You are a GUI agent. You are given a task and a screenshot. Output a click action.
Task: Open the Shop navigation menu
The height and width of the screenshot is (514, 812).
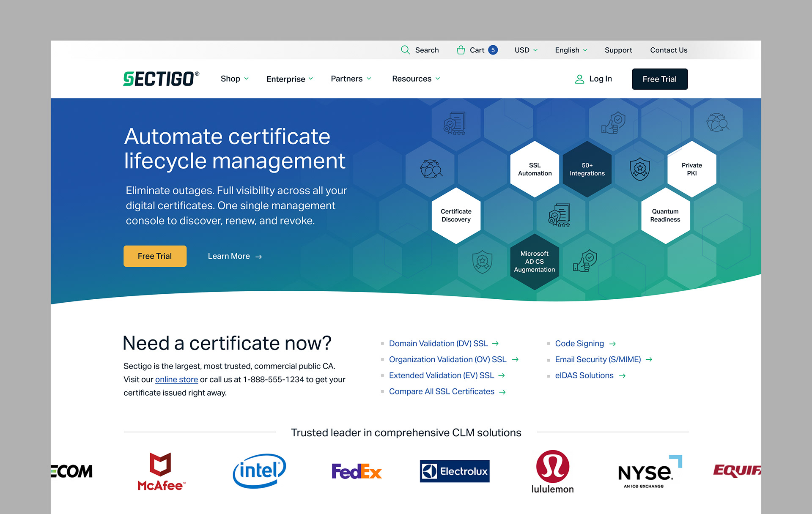(235, 79)
